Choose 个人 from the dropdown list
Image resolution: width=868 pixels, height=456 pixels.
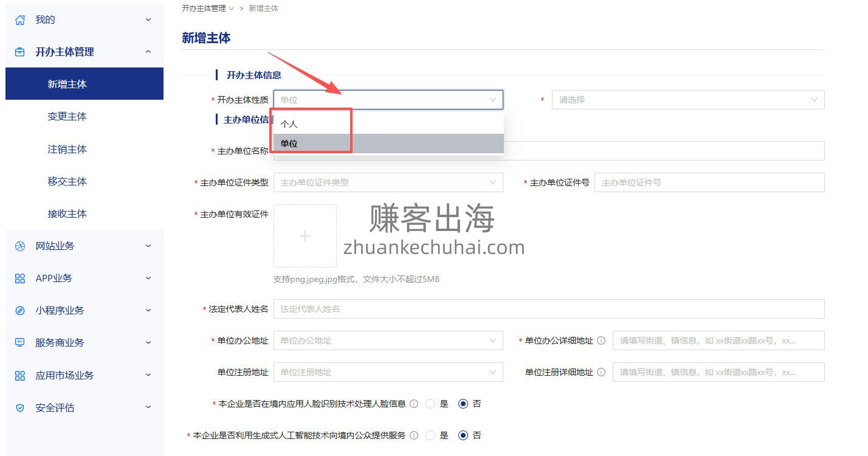coord(289,124)
